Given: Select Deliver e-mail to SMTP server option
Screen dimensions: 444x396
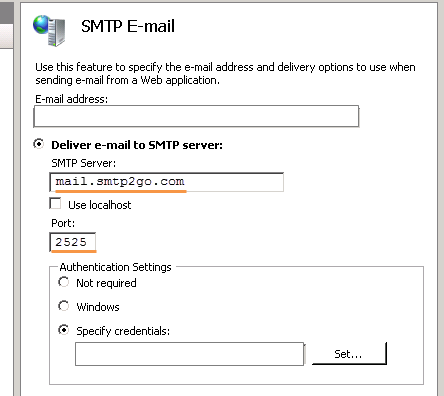Looking at the screenshot, I should [x=39, y=144].
